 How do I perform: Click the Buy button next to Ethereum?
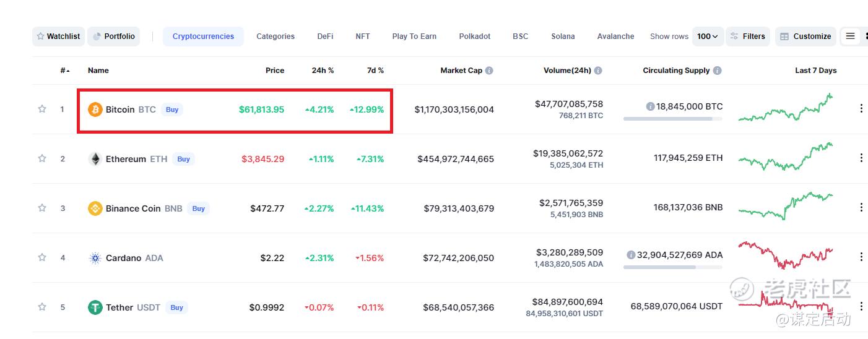click(183, 159)
